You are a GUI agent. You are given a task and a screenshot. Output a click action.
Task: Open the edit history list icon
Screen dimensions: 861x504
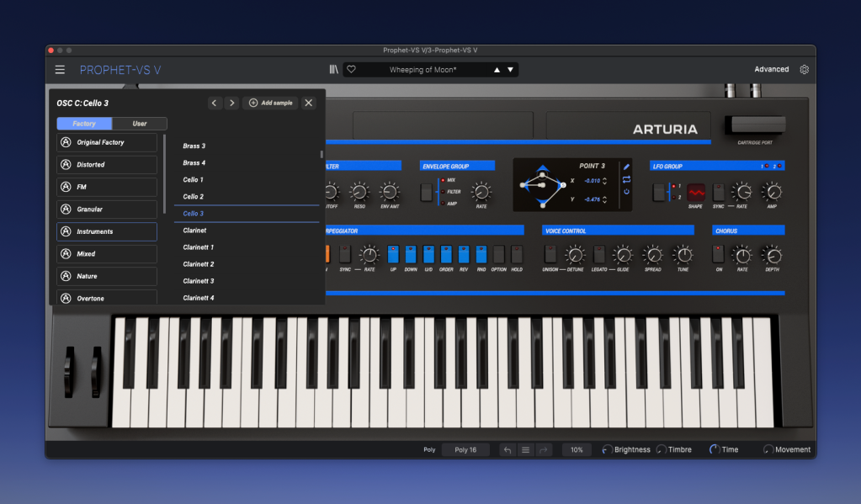525,450
